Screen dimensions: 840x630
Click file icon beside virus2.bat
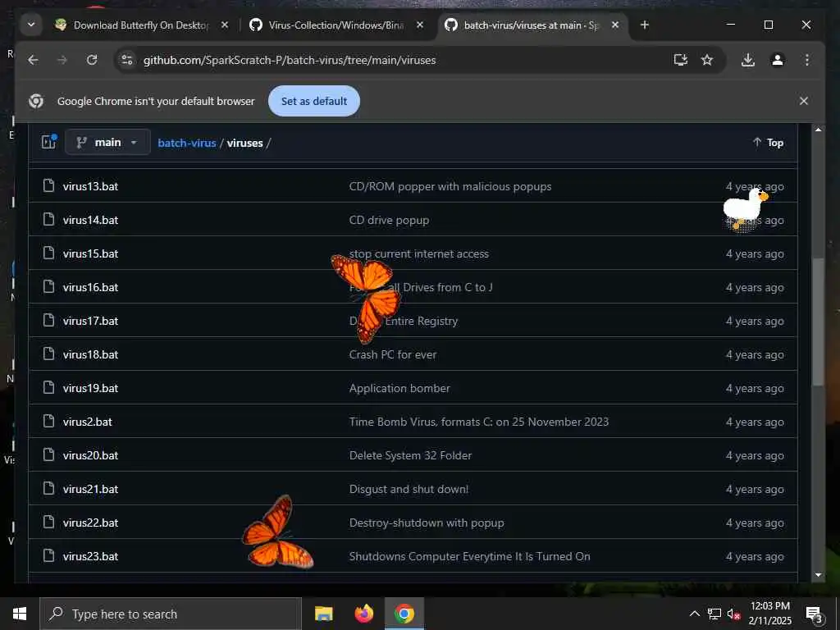tap(48, 421)
